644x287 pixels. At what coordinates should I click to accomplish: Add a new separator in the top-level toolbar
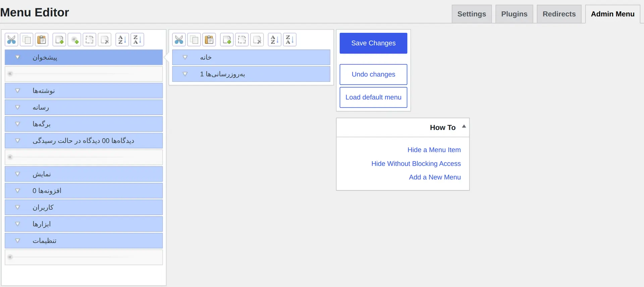(74, 40)
